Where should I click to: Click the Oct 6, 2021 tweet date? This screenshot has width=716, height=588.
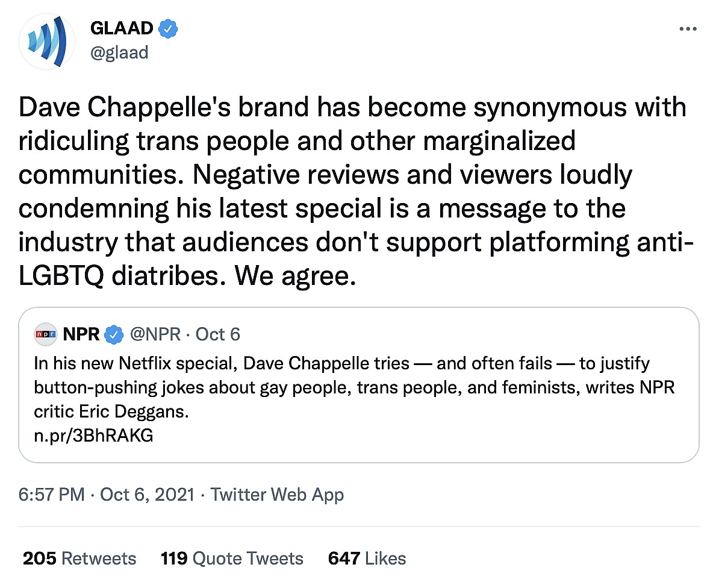point(147,495)
